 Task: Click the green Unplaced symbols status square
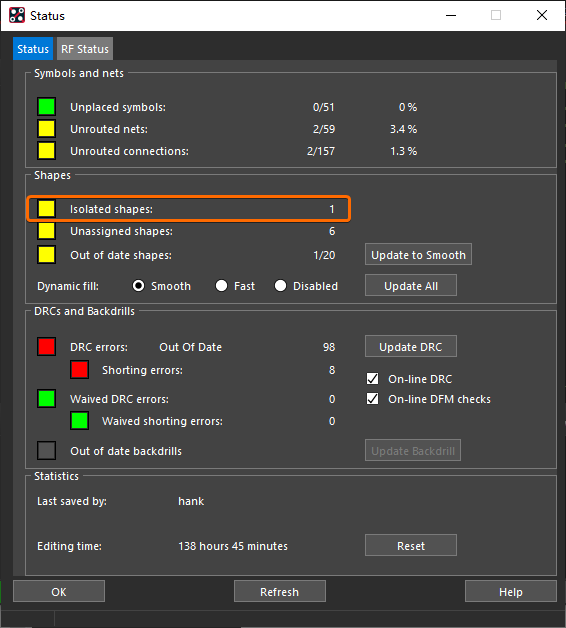46,107
